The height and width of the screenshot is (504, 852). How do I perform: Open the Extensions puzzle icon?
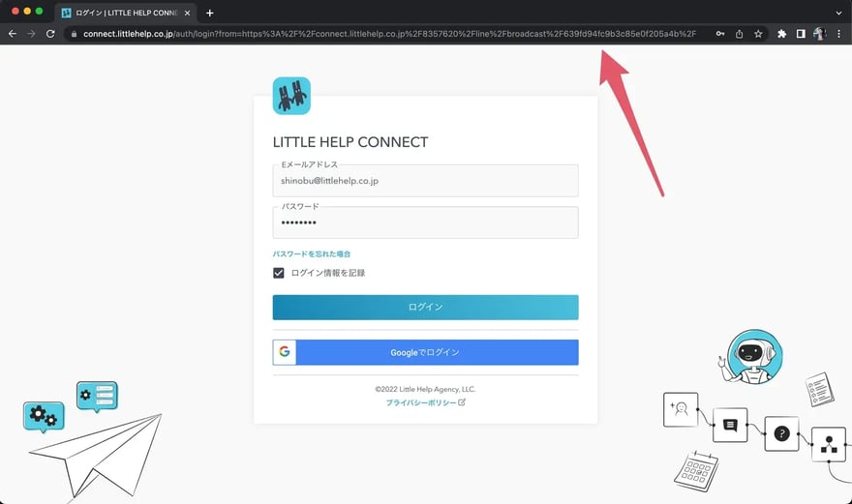point(782,33)
